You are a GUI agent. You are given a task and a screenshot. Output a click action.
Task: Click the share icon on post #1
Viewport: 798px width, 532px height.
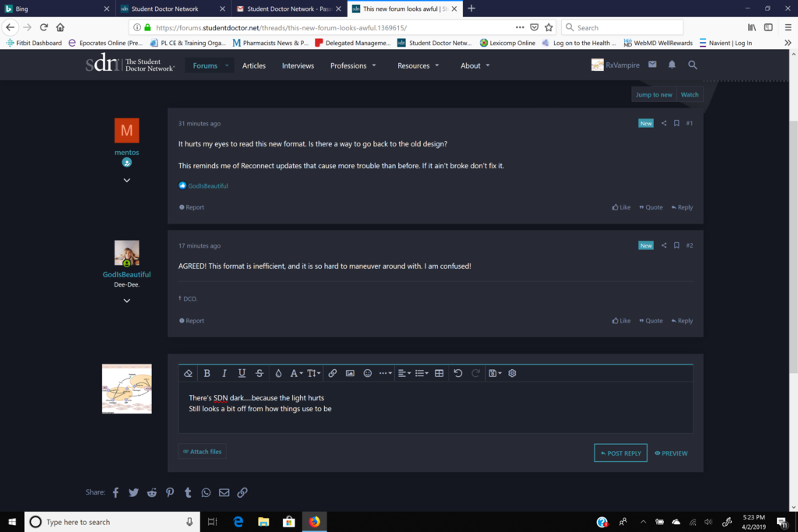coord(664,123)
